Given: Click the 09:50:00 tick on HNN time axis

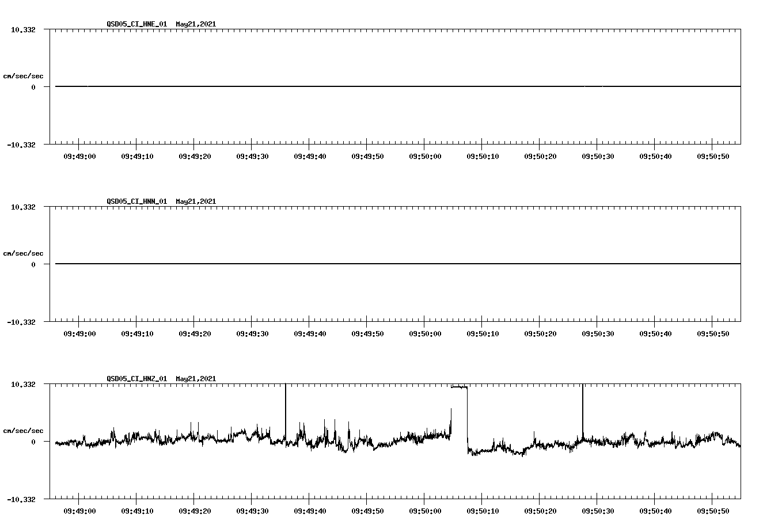Looking at the screenshot, I should (x=424, y=333).
